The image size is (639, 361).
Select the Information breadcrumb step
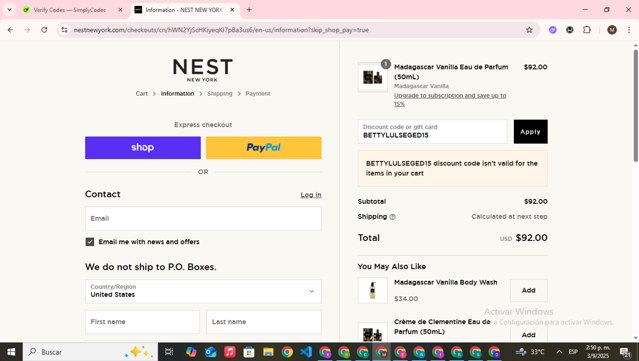[x=177, y=93]
